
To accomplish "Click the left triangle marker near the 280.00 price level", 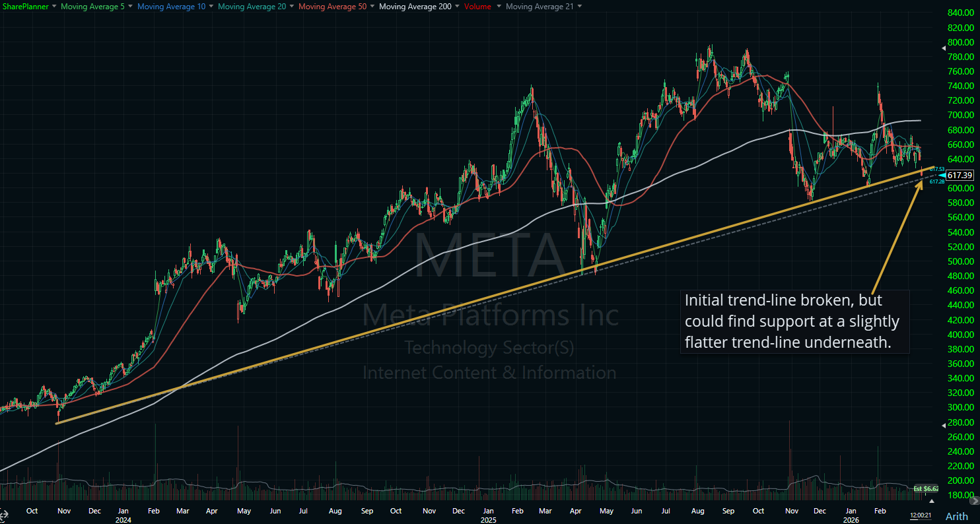I will tap(944, 426).
